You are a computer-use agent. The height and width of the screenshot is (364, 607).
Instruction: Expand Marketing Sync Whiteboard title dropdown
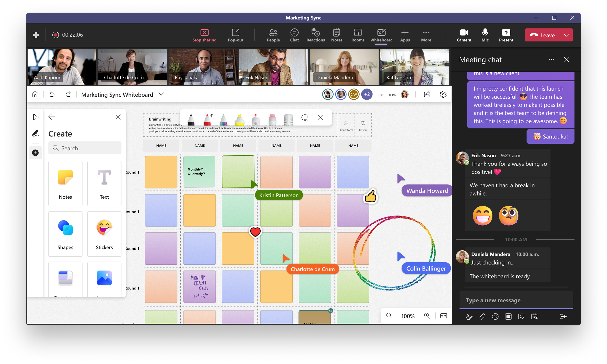161,94
